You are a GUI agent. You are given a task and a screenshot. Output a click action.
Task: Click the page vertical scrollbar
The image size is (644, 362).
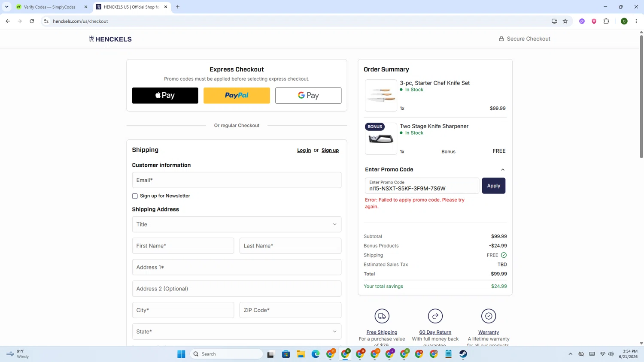[x=641, y=97]
